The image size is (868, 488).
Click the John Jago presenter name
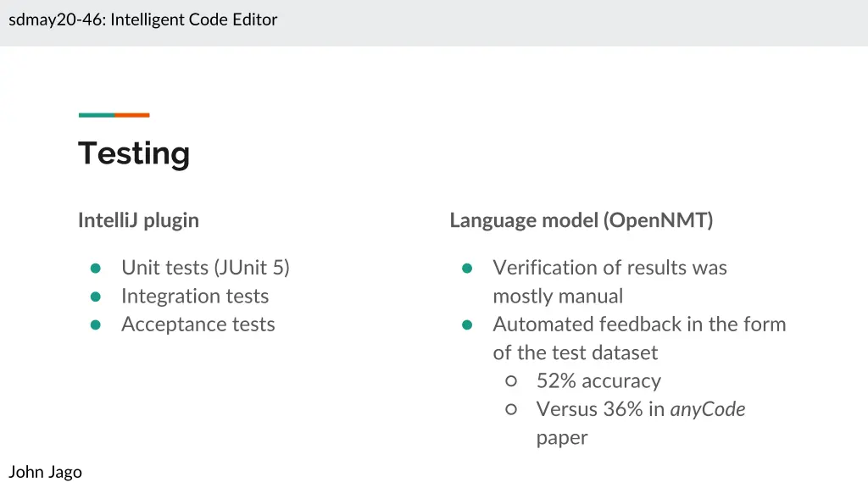click(46, 472)
